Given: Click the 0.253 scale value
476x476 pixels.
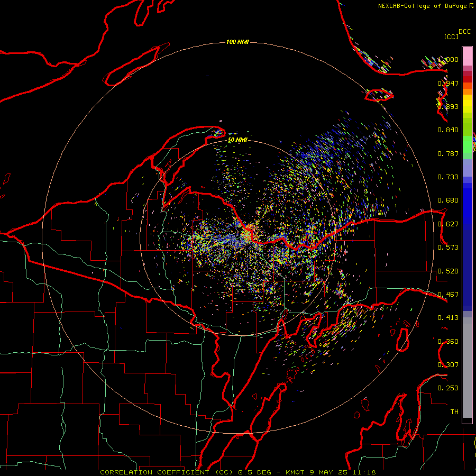Looking at the screenshot, I should 448,388.
